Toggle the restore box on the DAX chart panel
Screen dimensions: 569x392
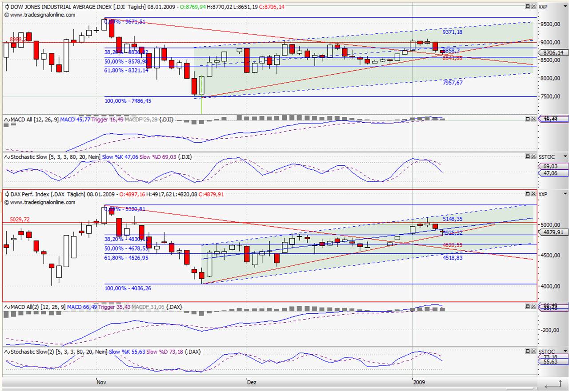(528, 194)
